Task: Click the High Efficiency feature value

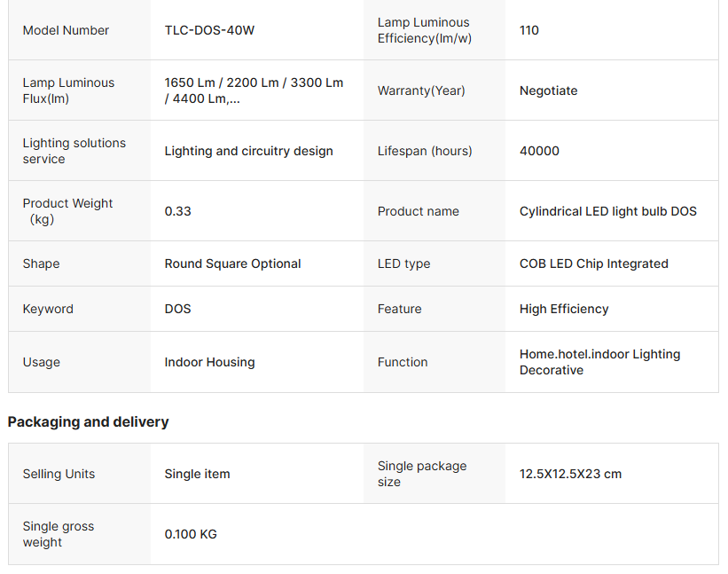Action: coord(564,309)
